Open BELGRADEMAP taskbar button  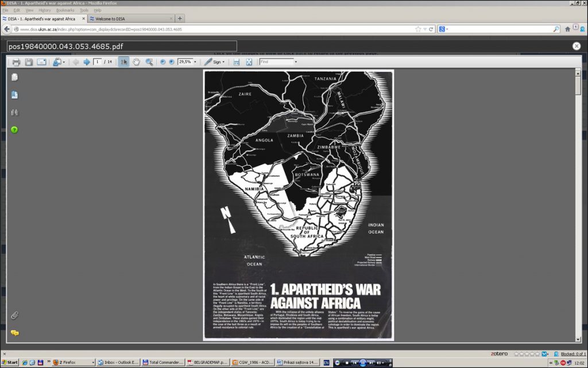[207, 363]
